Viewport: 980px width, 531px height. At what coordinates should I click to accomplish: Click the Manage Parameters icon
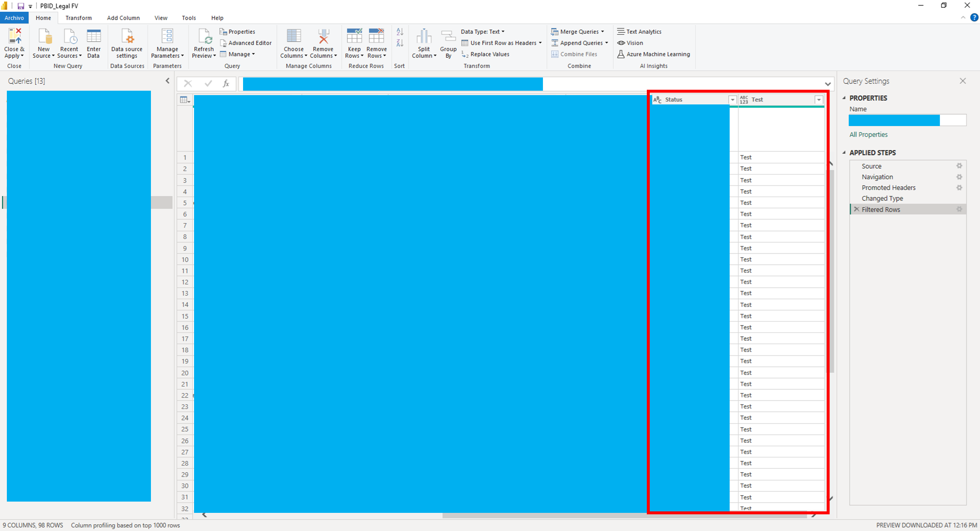(167, 36)
